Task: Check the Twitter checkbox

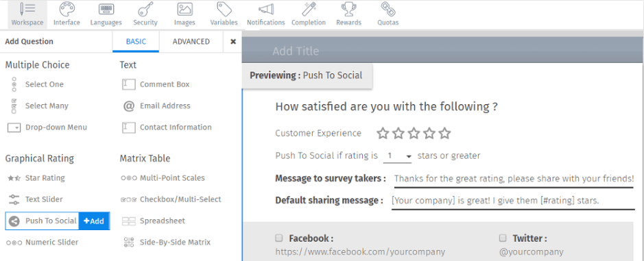Action: (x=503, y=238)
